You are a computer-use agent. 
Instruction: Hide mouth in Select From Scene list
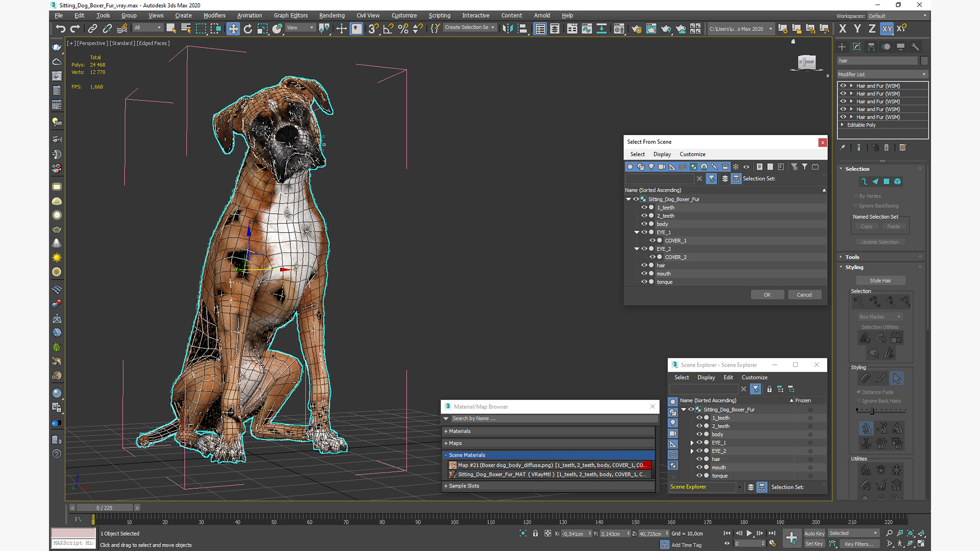[x=644, y=273]
